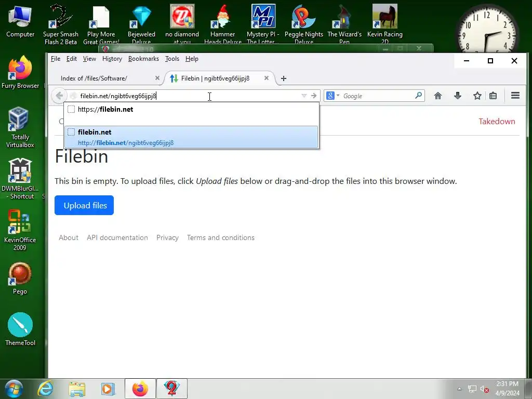Image resolution: width=532 pixels, height=399 pixels.
Task: Open the Bookmarks menu
Action: tap(143, 59)
